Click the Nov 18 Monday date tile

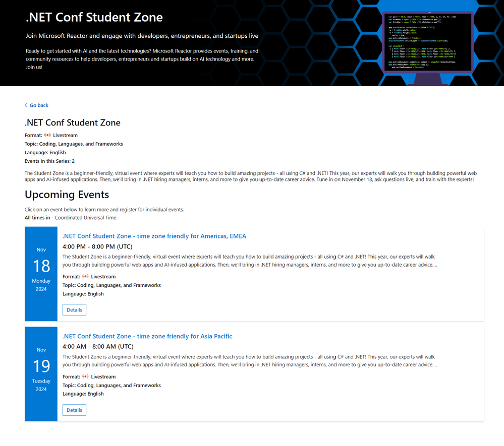click(x=41, y=274)
